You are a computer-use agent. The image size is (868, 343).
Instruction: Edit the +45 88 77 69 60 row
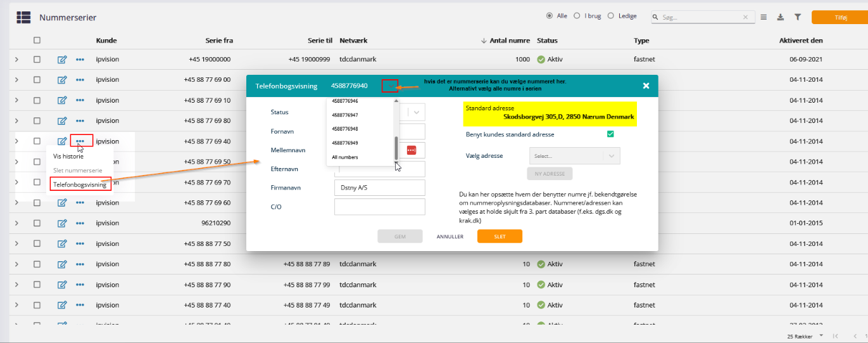click(62, 203)
